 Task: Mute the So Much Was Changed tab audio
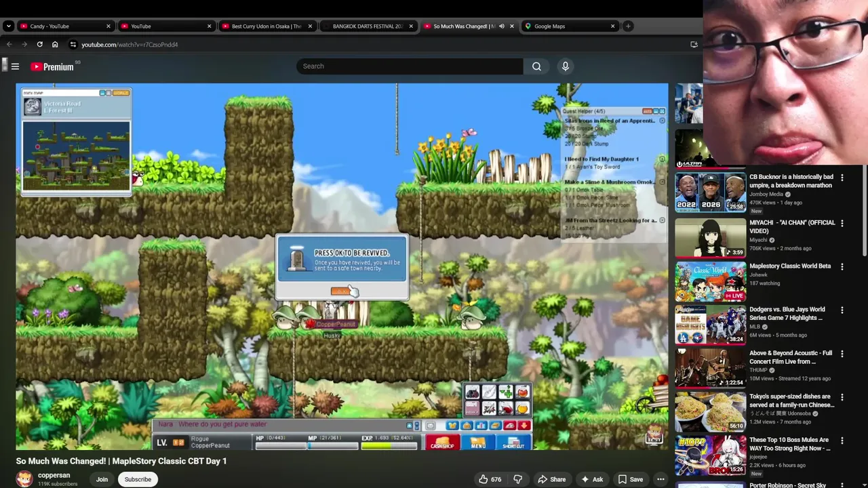[x=502, y=26]
